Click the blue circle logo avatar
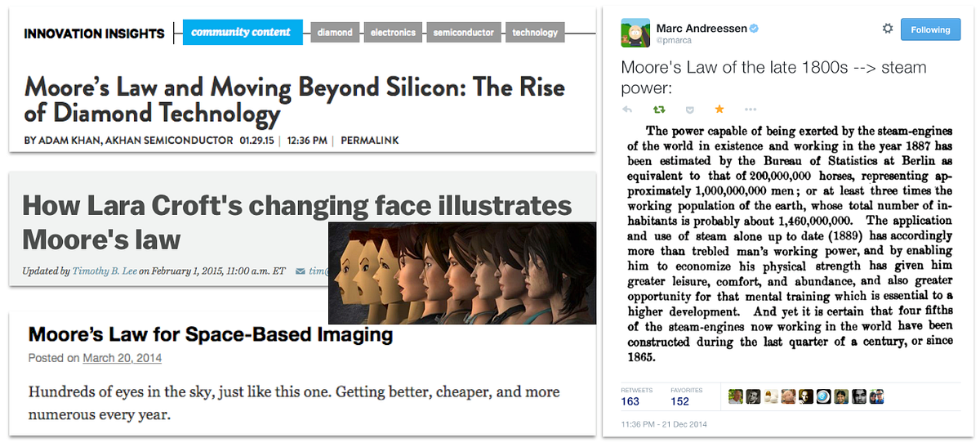This screenshot has height=443, width=980. 822,397
